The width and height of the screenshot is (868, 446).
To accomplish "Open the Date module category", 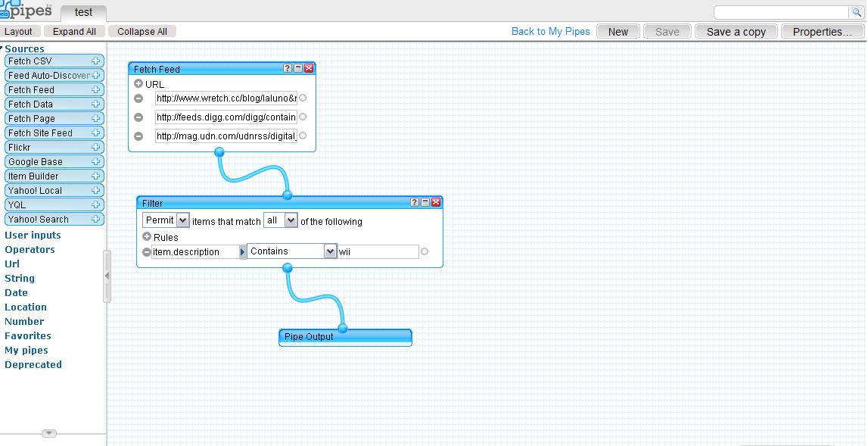I will (x=16, y=292).
